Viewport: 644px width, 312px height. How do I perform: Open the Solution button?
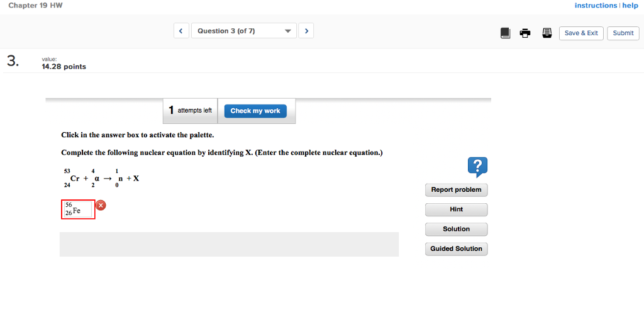click(x=457, y=229)
